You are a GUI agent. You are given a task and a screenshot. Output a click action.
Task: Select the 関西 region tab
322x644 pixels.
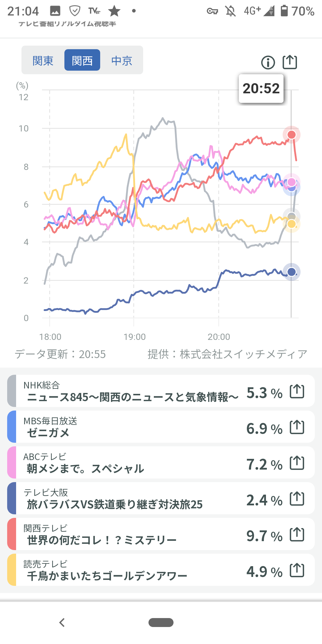point(82,61)
